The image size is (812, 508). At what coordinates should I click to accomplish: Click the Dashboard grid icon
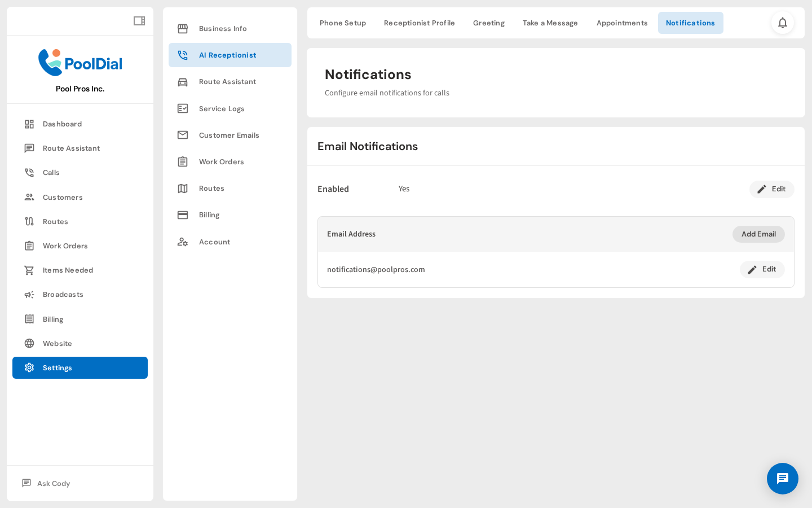pyautogui.click(x=29, y=124)
